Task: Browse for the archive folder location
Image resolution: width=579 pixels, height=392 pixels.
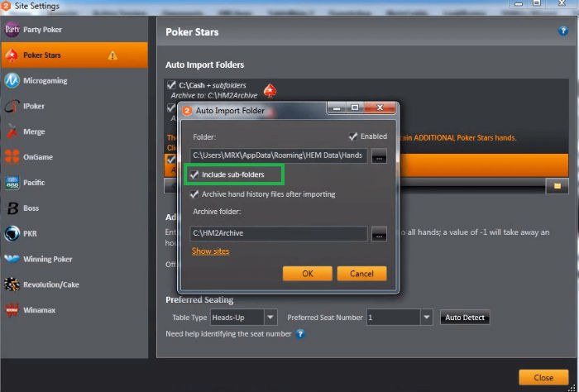Action: coord(379,235)
